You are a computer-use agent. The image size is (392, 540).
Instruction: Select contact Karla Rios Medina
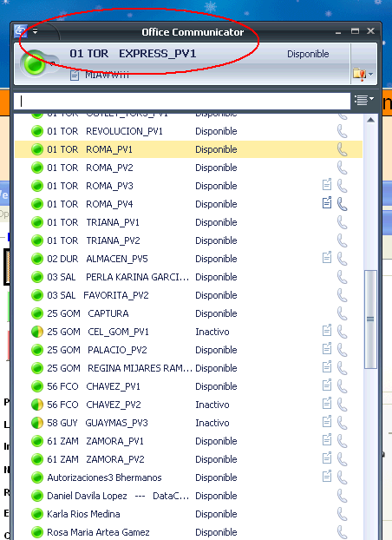pos(188,515)
